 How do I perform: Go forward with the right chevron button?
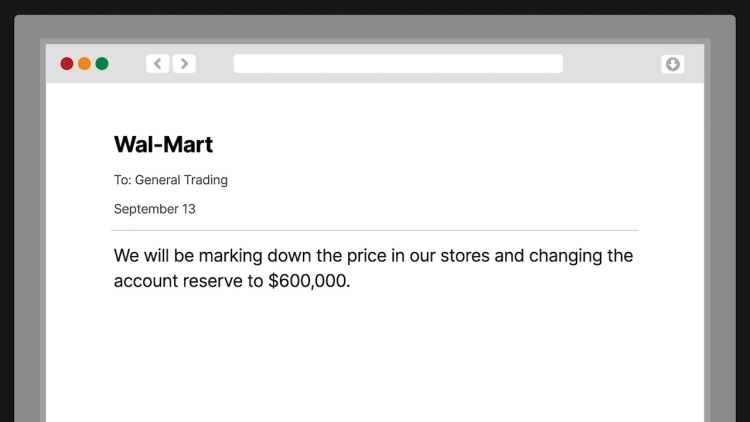[x=184, y=64]
